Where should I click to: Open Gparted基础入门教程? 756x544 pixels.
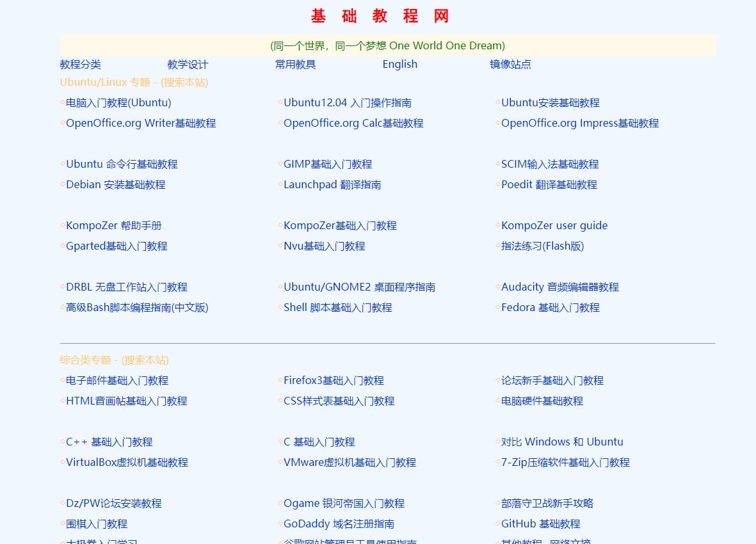pyautogui.click(x=117, y=246)
